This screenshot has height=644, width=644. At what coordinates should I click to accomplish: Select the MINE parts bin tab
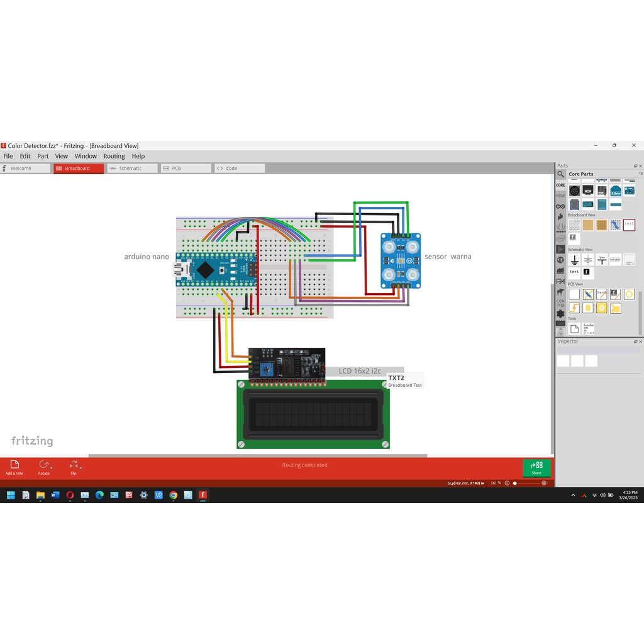point(560,196)
